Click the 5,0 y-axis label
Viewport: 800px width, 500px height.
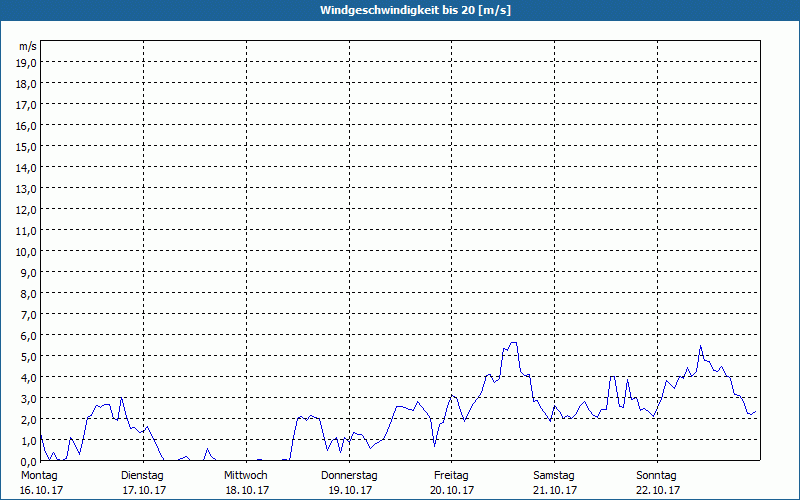(29, 357)
